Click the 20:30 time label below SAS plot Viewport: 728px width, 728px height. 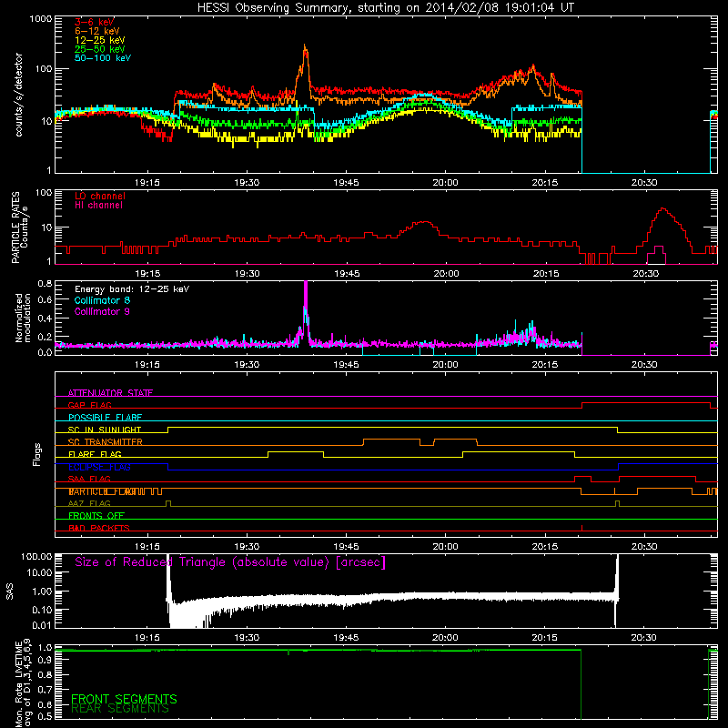[644, 638]
